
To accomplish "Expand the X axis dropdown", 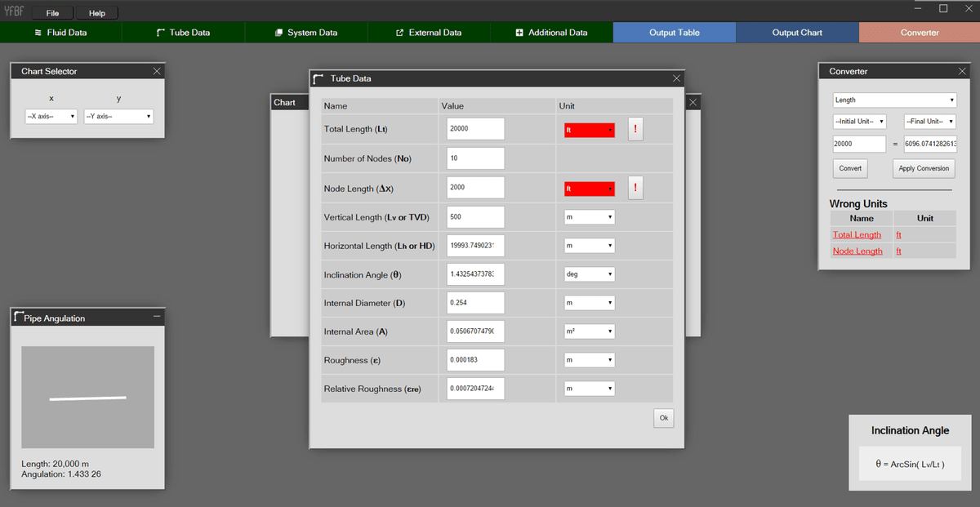I will [51, 117].
